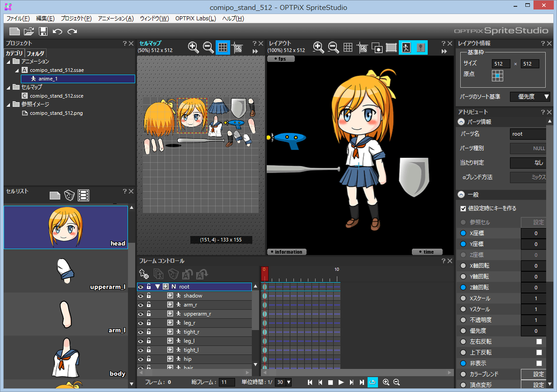557x392 pixels.
Task: Toggle visibility of the shadow part
Action: (141, 296)
